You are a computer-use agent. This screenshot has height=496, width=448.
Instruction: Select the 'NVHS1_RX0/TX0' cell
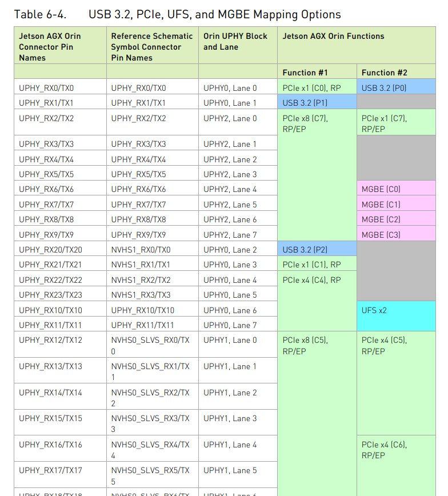153,249
